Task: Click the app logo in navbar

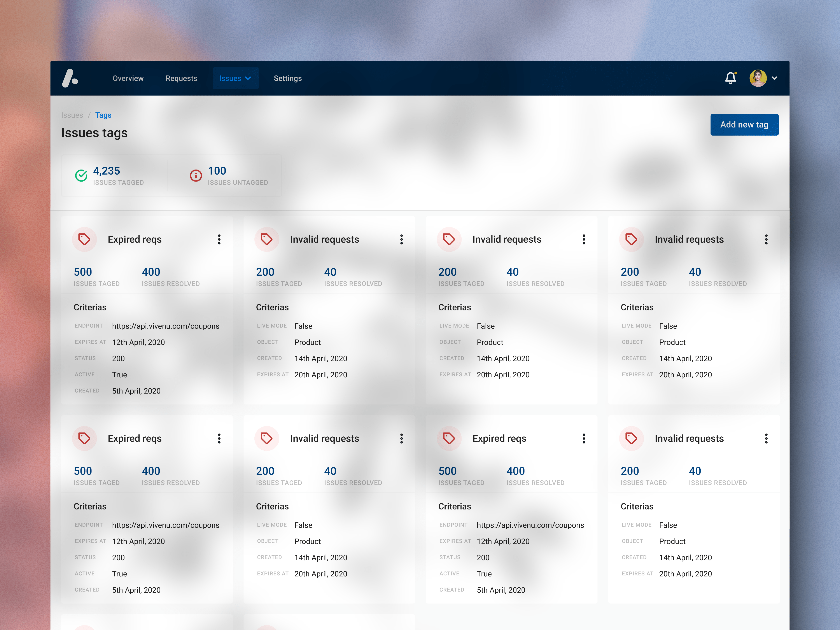Action: tap(70, 78)
